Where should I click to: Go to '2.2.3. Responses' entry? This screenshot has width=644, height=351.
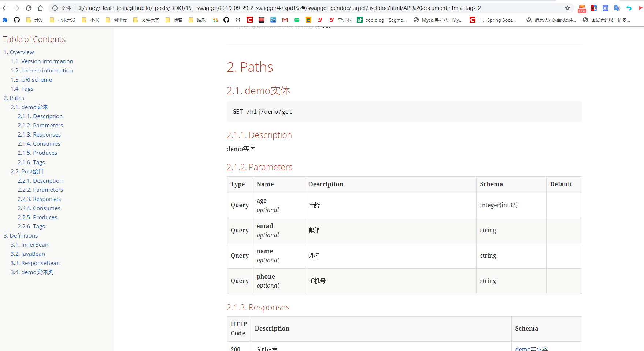tap(39, 199)
